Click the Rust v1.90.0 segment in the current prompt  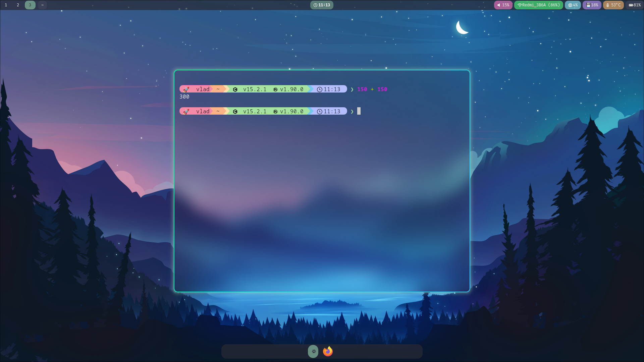coord(288,111)
